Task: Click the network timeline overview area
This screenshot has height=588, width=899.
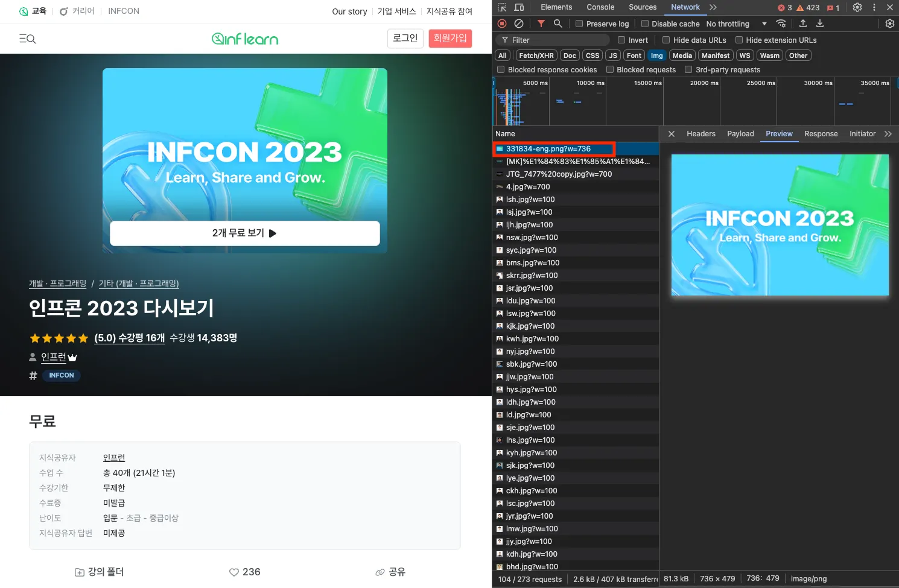Action: [x=695, y=101]
